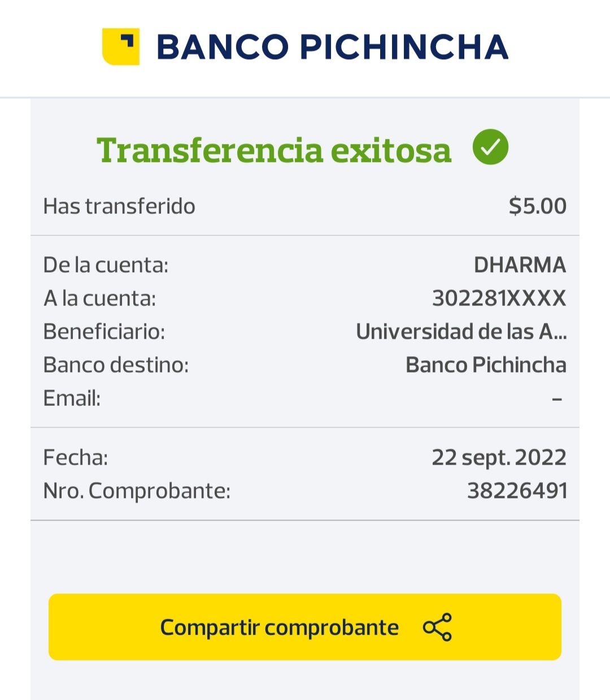The width and height of the screenshot is (610, 700).
Task: Tap the Banco destino label
Action: 116,365
